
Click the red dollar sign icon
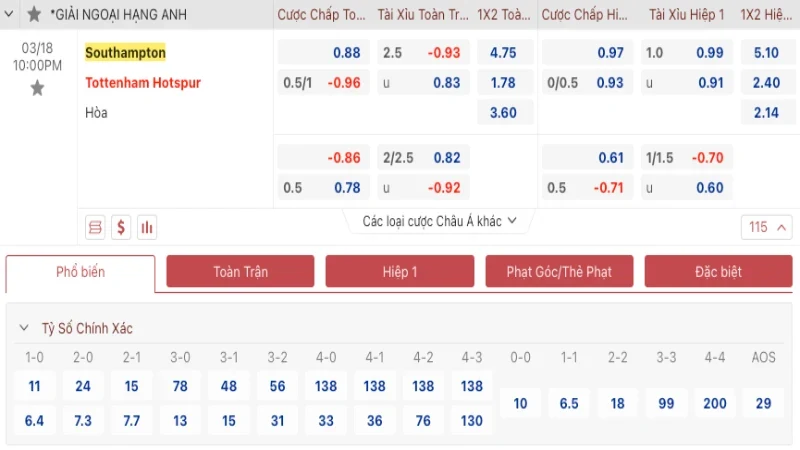(121, 227)
